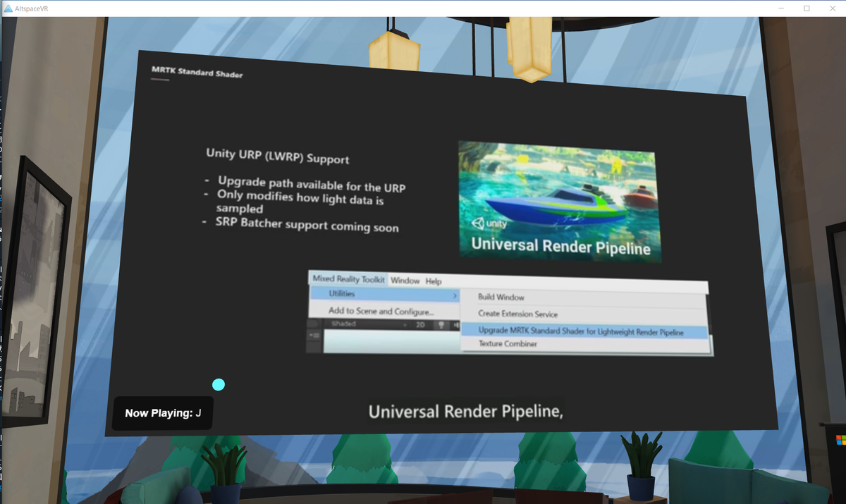Open the Window menu on the slide
The image size is (846, 504).
point(405,281)
